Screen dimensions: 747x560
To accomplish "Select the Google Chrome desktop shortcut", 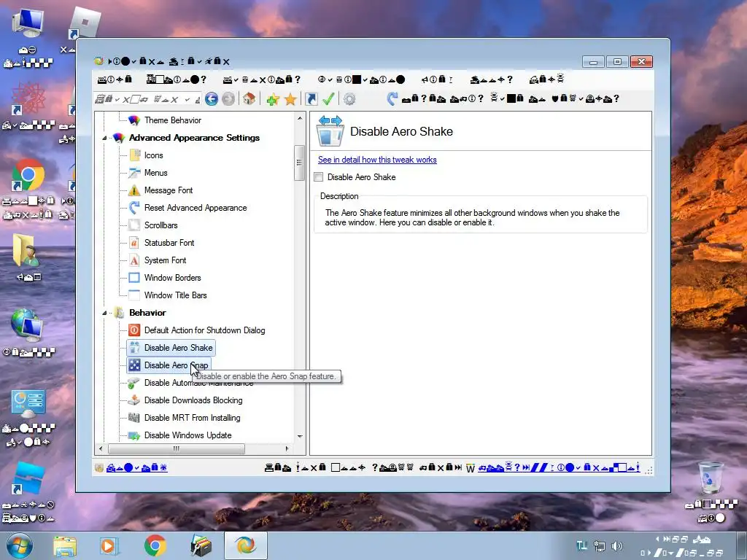I will pyautogui.click(x=28, y=190).
